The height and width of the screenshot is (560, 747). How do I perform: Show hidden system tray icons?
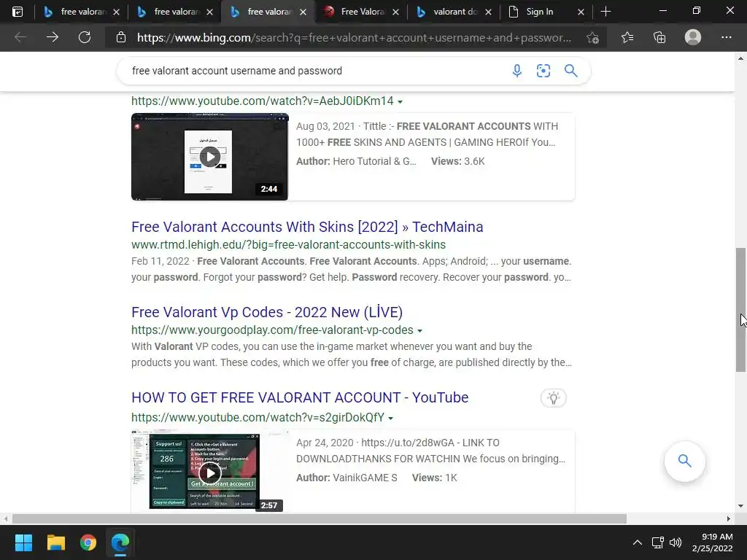click(x=638, y=542)
